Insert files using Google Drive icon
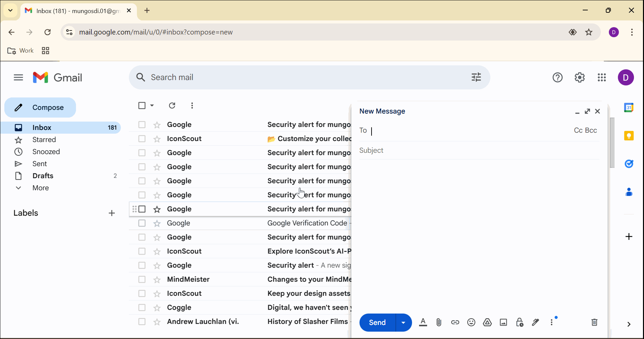Viewport: 644px width, 339px height. pos(487,323)
